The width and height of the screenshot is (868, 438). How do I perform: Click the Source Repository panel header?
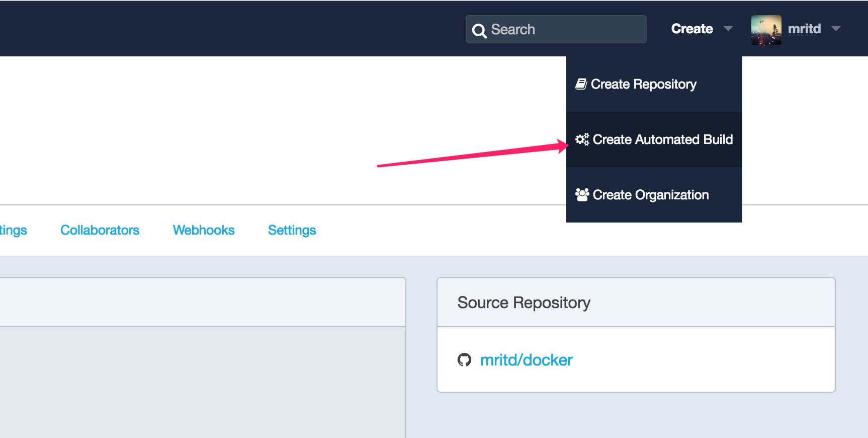[636, 303]
